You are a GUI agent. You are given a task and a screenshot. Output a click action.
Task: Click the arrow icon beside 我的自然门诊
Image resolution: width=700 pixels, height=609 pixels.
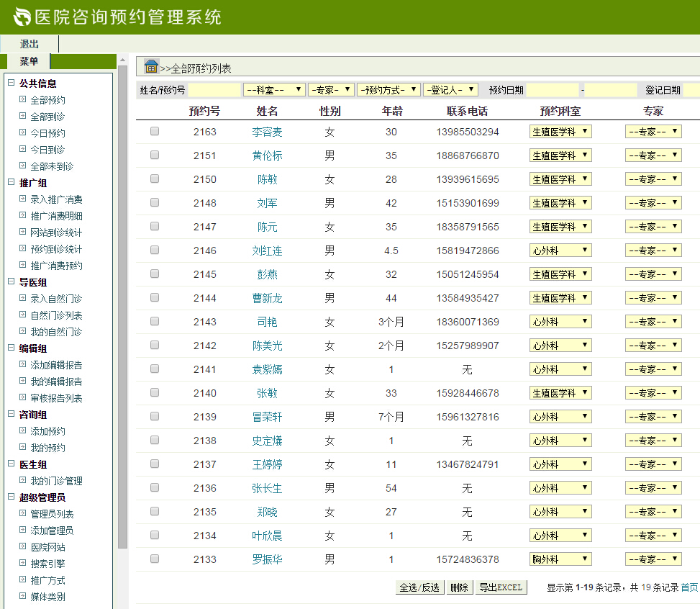[x=23, y=330]
